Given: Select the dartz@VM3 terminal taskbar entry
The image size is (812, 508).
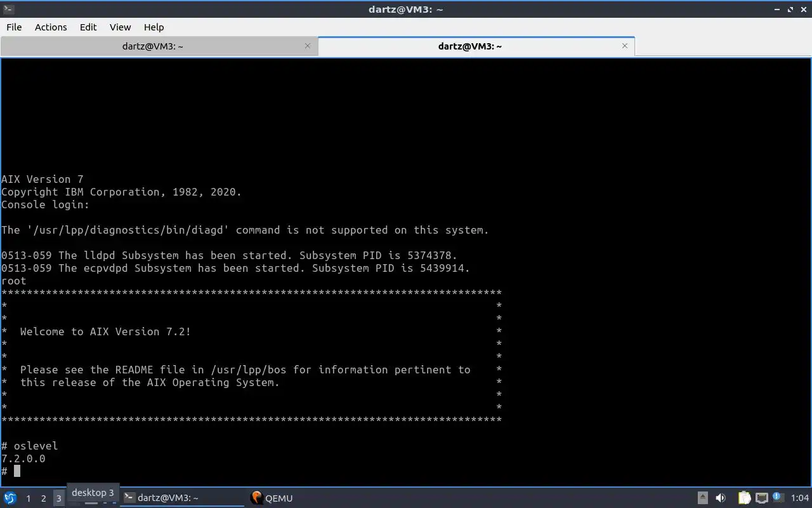Looking at the screenshot, I should pos(182,498).
